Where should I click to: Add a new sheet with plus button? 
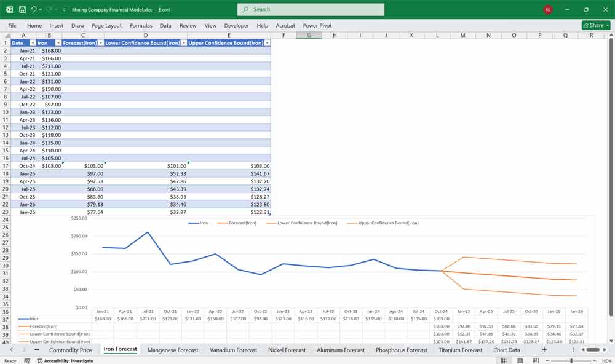[x=544, y=349]
